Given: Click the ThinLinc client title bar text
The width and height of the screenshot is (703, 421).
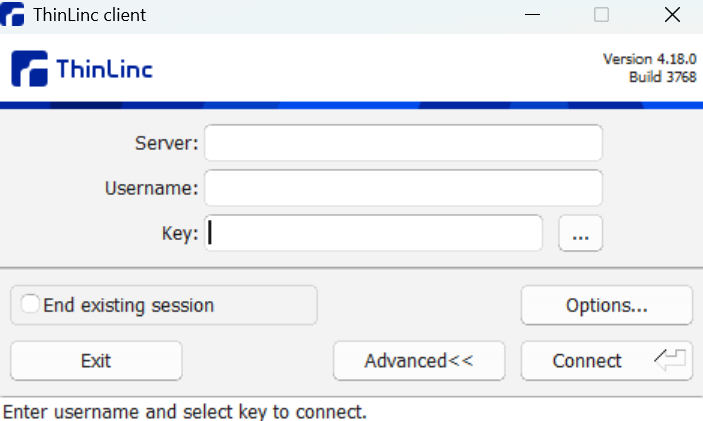Looking at the screenshot, I should [x=89, y=15].
